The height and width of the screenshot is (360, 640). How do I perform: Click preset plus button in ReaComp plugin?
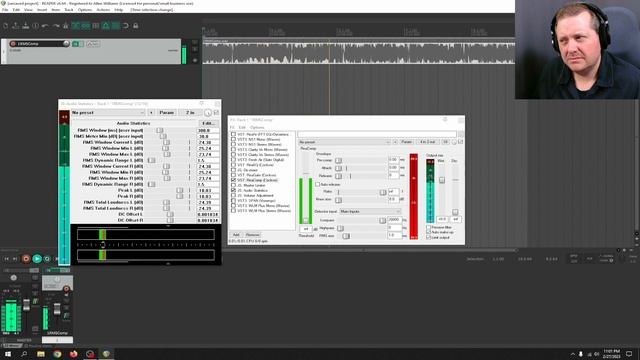tap(395, 142)
